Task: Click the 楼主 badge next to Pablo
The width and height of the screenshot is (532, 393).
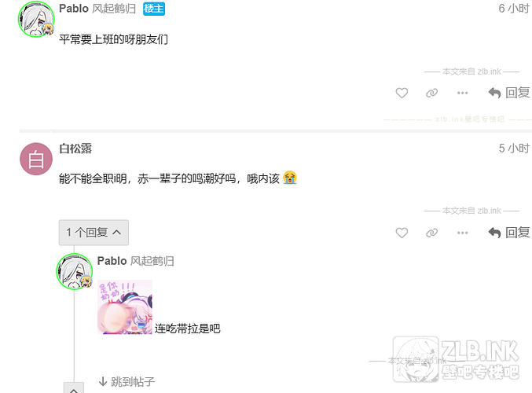Action: pos(154,9)
